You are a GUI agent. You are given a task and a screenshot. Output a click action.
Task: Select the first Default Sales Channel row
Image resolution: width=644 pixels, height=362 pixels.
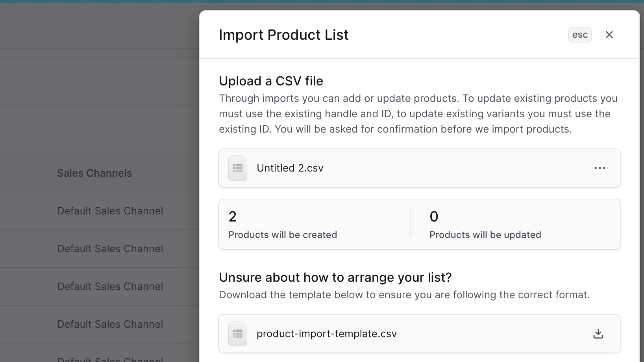pos(110,211)
